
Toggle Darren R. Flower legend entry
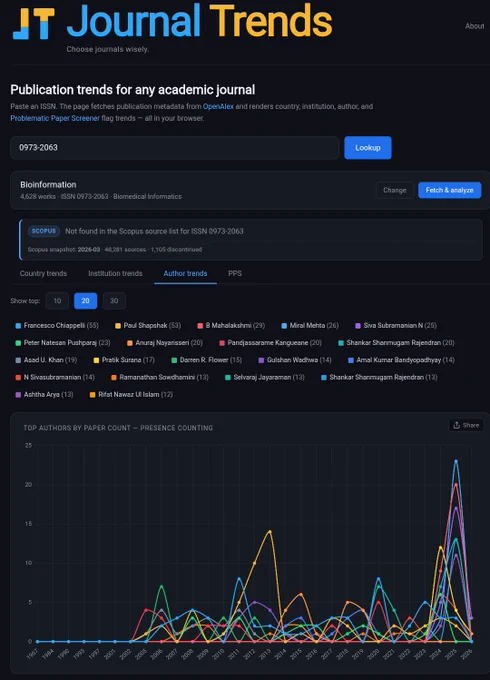click(x=207, y=360)
